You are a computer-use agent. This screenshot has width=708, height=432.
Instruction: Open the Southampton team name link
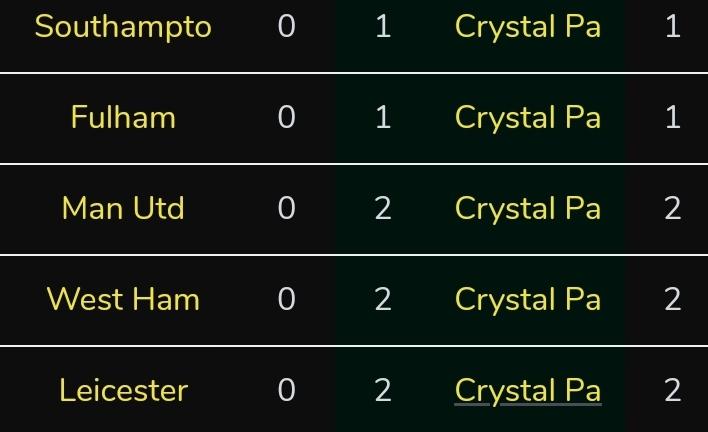coord(123,27)
